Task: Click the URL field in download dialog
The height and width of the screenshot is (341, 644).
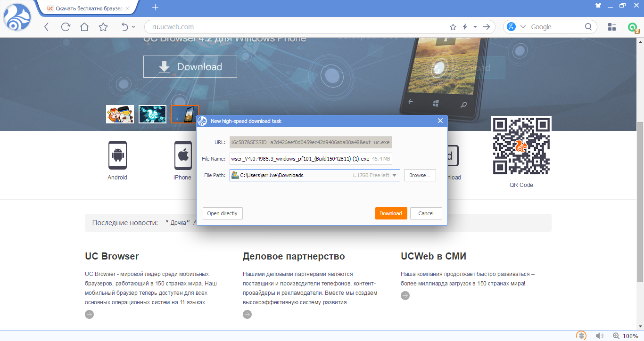Action: (311, 142)
